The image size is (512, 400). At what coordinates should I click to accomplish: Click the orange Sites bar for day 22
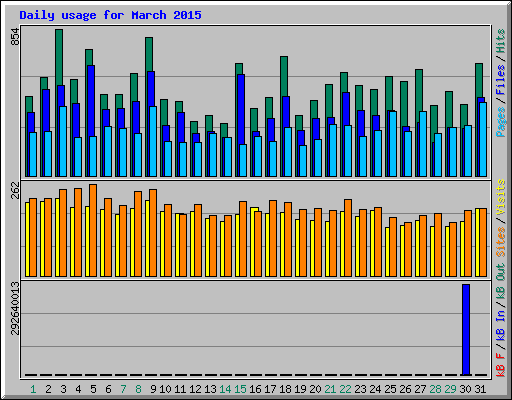[348, 238]
